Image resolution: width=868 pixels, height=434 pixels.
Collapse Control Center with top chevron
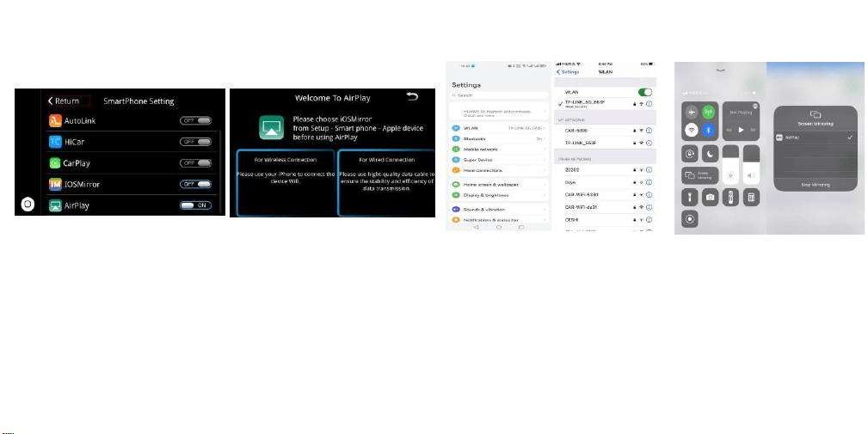[x=720, y=70]
